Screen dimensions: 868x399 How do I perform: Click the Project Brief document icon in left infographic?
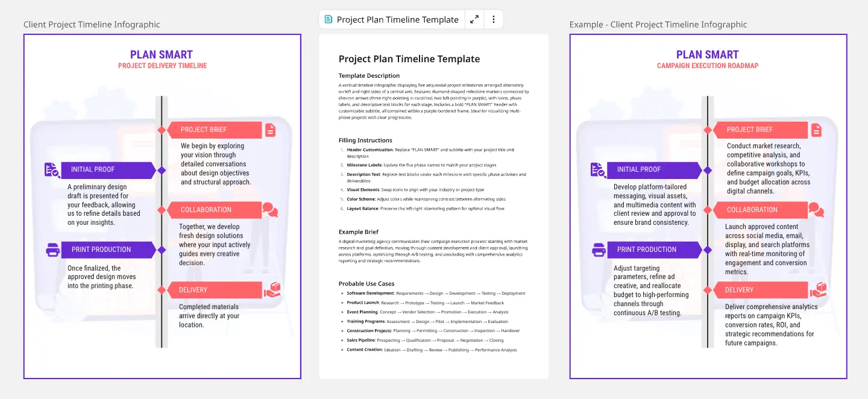[270, 130]
